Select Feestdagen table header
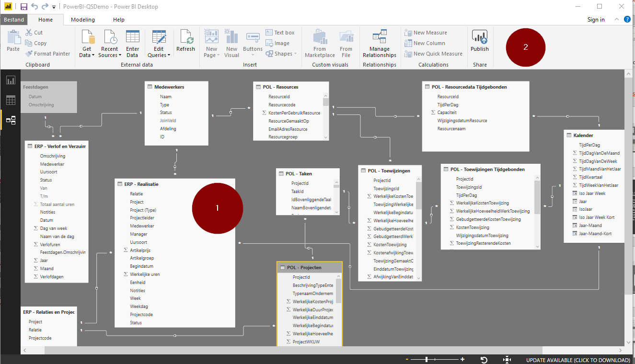The image size is (635, 364). click(49, 87)
